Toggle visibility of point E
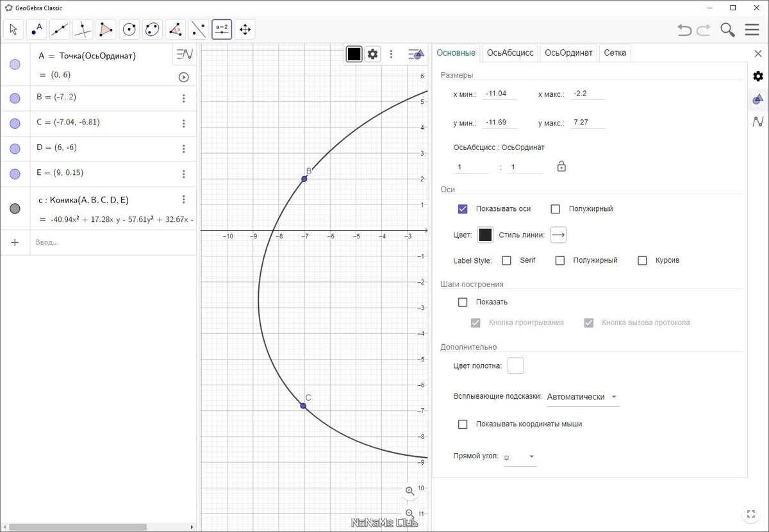The image size is (769, 532). click(x=15, y=174)
